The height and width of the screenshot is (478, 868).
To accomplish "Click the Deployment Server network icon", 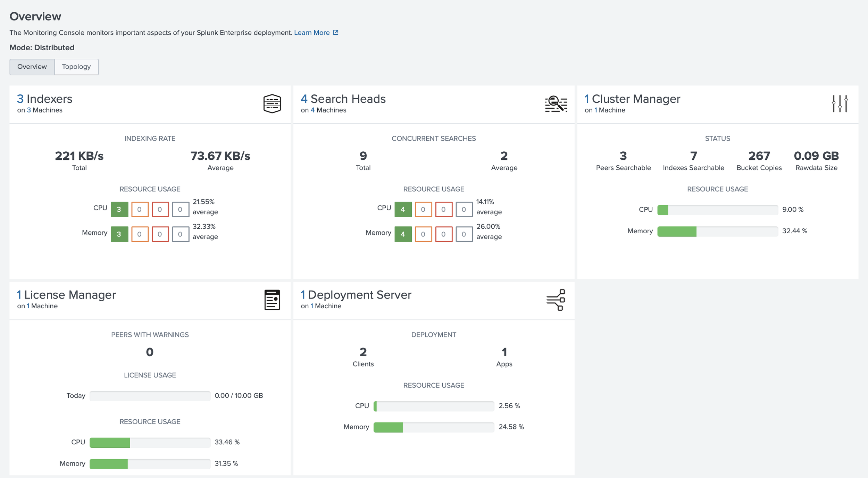I will [x=556, y=300].
